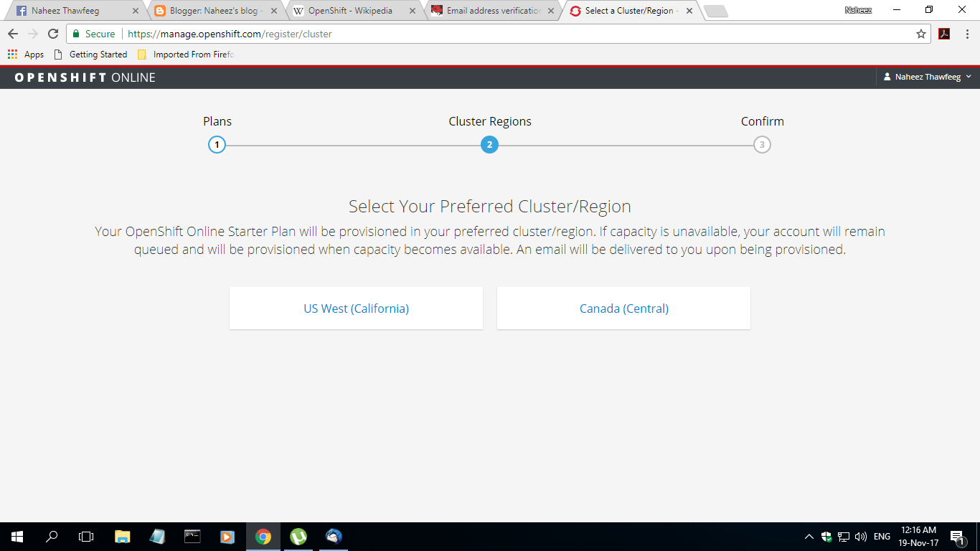The image size is (980, 551).
Task: Click the step 3 Confirm circle
Action: pyautogui.click(x=762, y=145)
